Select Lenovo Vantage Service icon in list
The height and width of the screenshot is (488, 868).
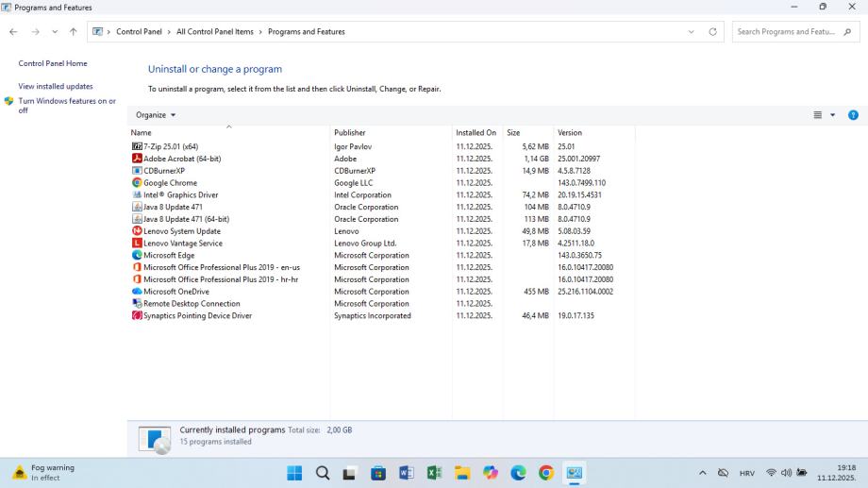[137, 244]
